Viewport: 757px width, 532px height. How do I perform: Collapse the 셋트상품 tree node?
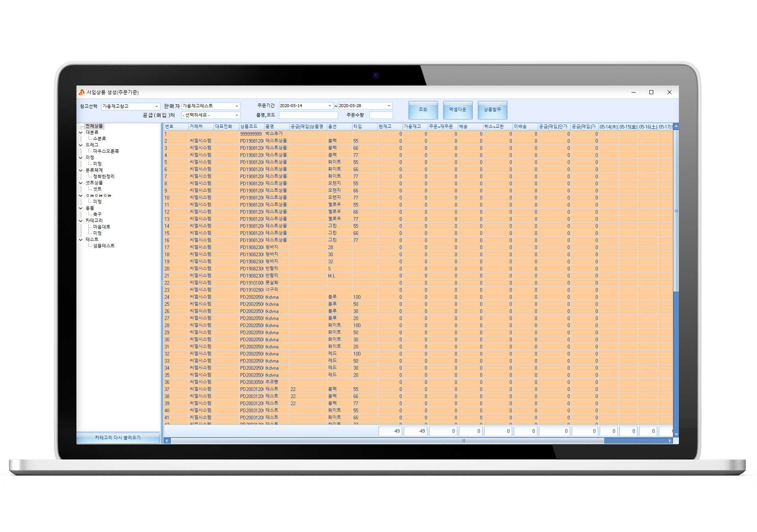(x=81, y=183)
